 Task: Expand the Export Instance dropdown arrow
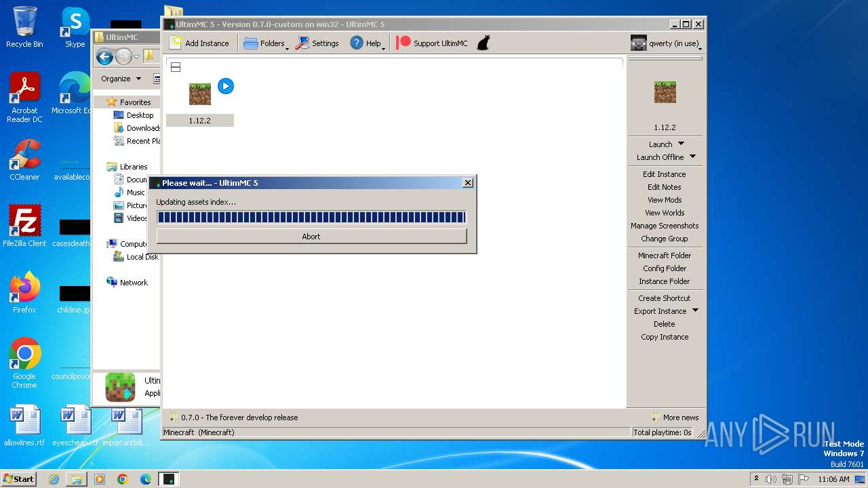click(x=695, y=311)
